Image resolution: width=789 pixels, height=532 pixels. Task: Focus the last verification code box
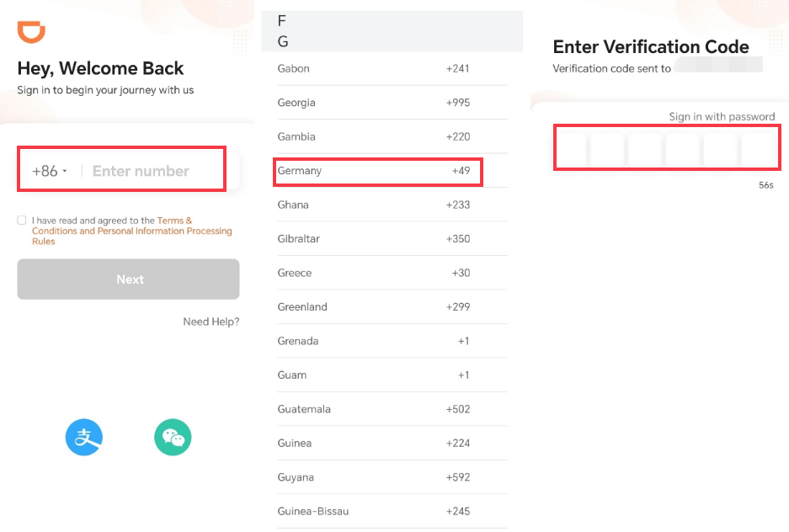[x=760, y=149]
